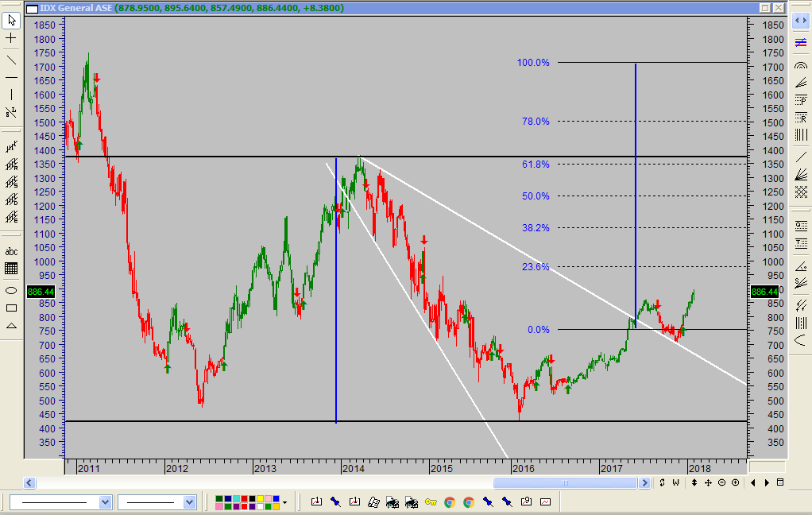The width and height of the screenshot is (812, 515).
Task: Open the second line weight dropdown
Action: point(189,502)
